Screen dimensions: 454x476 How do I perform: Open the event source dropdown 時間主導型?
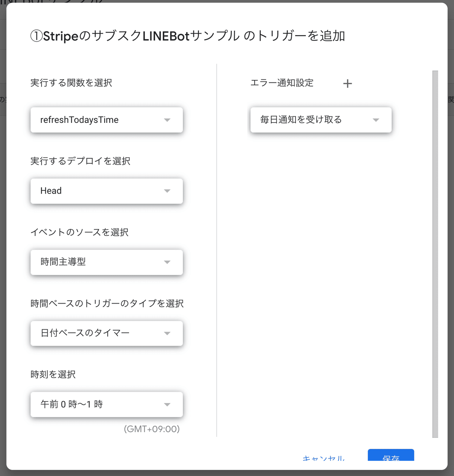pyautogui.click(x=107, y=262)
